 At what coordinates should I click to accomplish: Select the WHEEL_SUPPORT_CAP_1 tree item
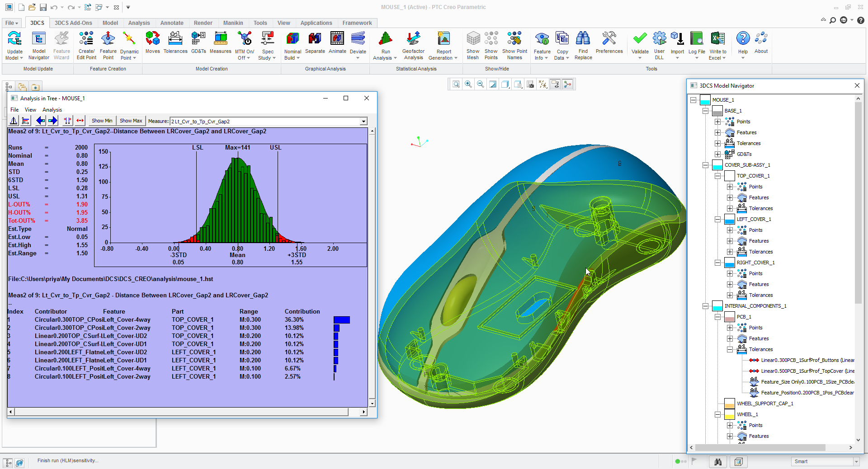(x=764, y=403)
